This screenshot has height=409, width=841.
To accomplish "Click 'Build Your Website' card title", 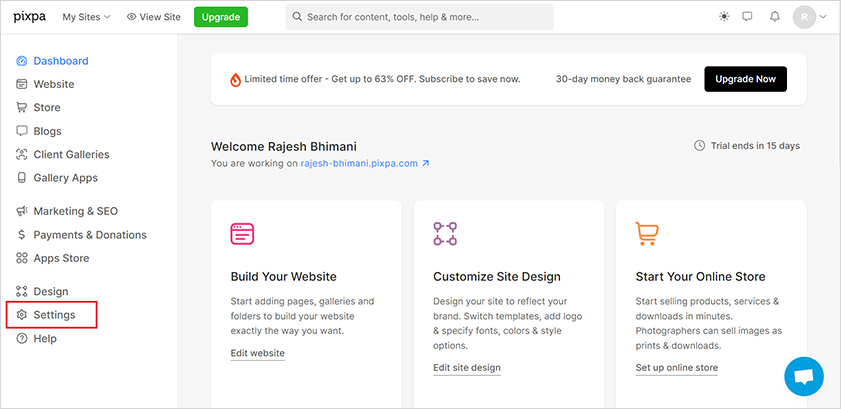I will [x=284, y=277].
